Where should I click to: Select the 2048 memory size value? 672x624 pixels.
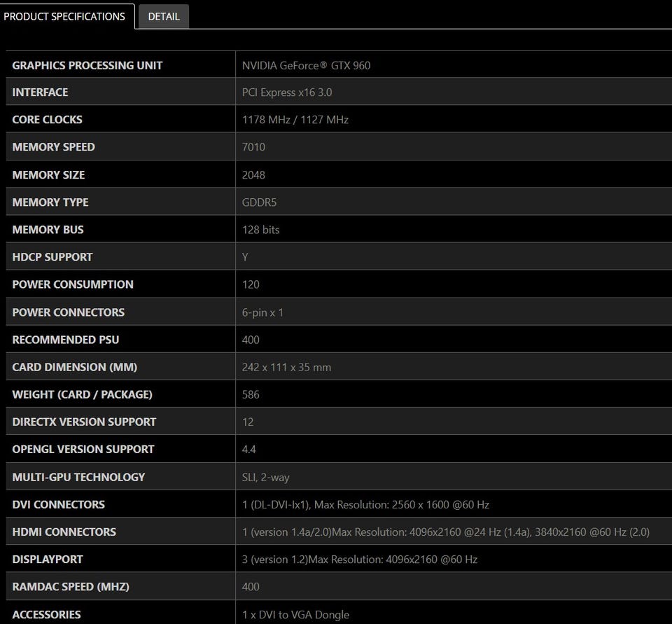pos(253,175)
